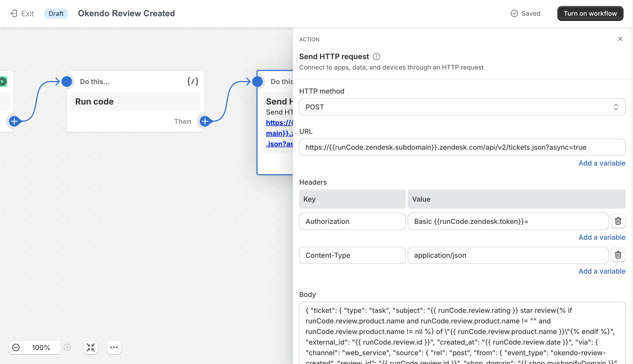Click the Basic token header value field

(508, 221)
